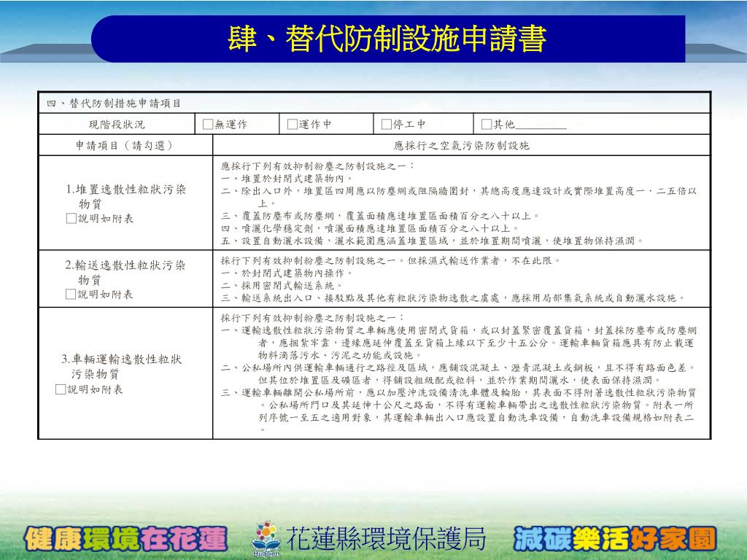This screenshot has height=560, width=747.
Task: Check the 其他 checkbox
Action: [x=487, y=124]
